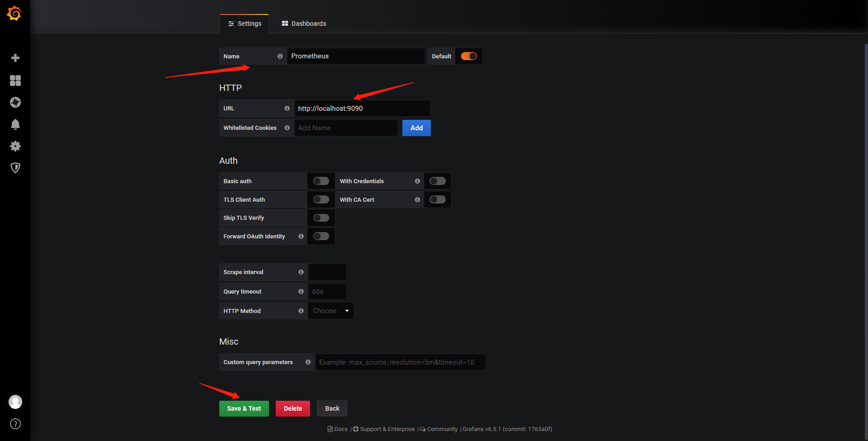Click the Custom query parameters info icon
The image size is (868, 441).
pyautogui.click(x=308, y=362)
